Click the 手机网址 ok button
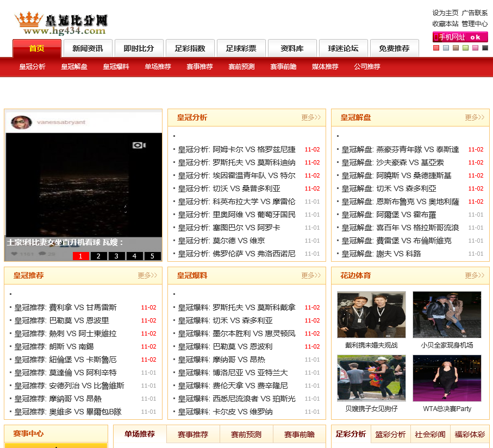This screenshot has width=493, height=448. click(x=460, y=37)
